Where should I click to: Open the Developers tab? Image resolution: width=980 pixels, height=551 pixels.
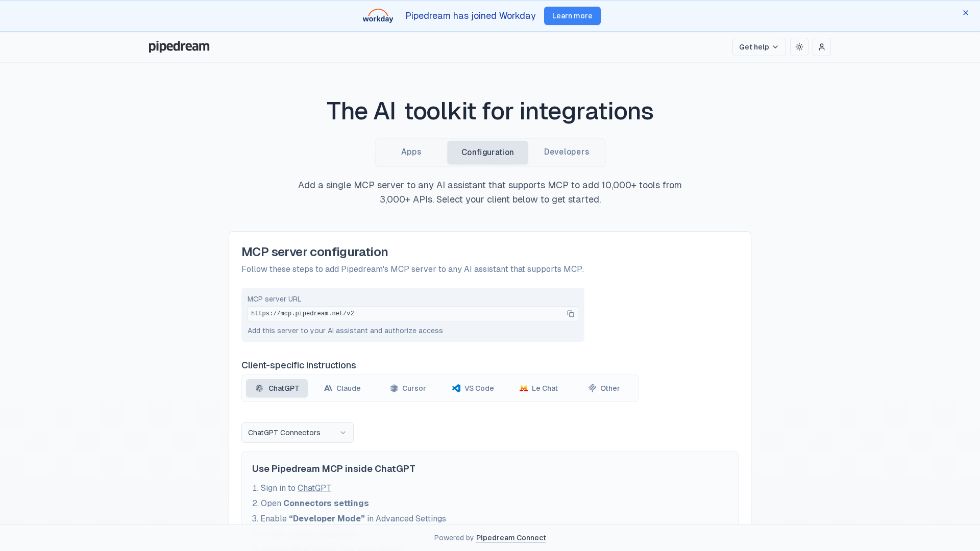coord(566,152)
